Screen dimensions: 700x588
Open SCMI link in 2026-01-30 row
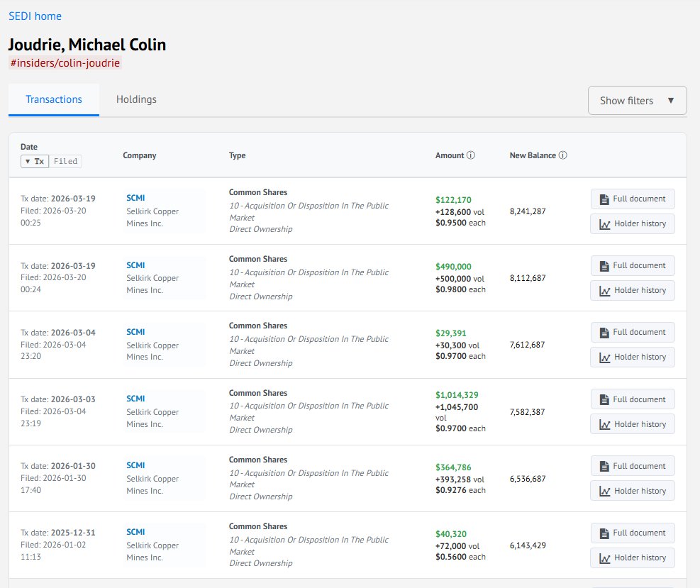(135, 465)
